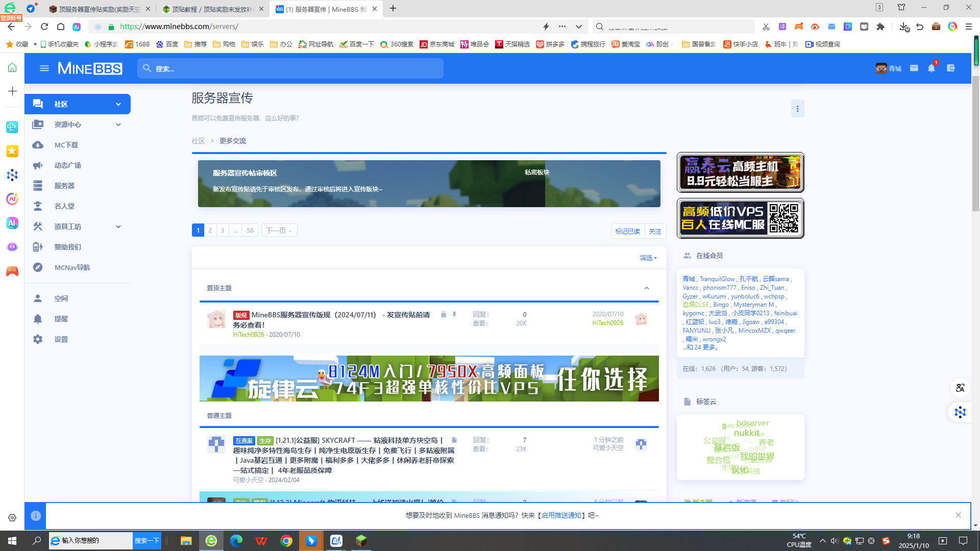Switch to 顶贴教程 browser tab
980x551 pixels.
click(212, 9)
